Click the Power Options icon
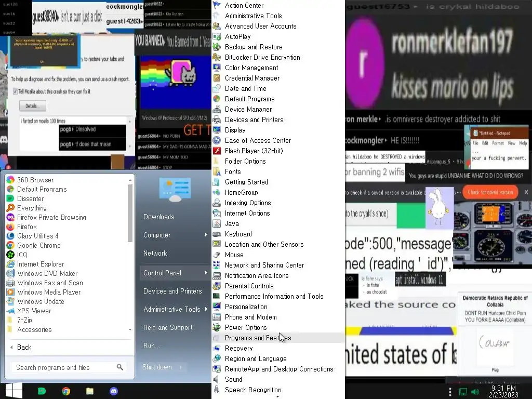 click(x=217, y=327)
